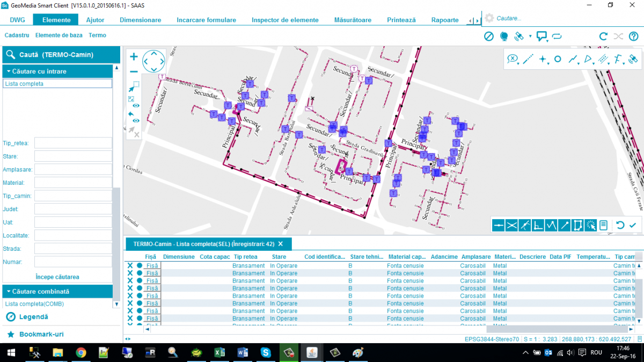Toggle the lower eye visibility icon
This screenshot has width=644, height=362.
(136, 121)
